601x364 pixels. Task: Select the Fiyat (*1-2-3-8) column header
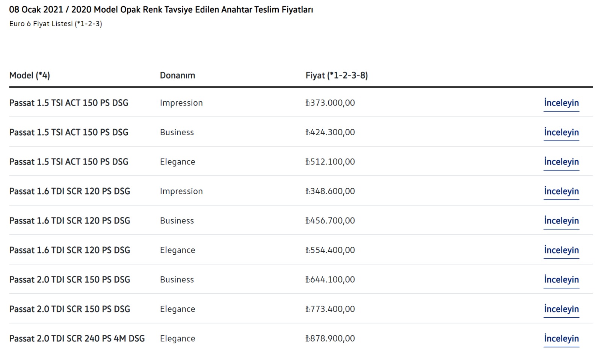337,76
